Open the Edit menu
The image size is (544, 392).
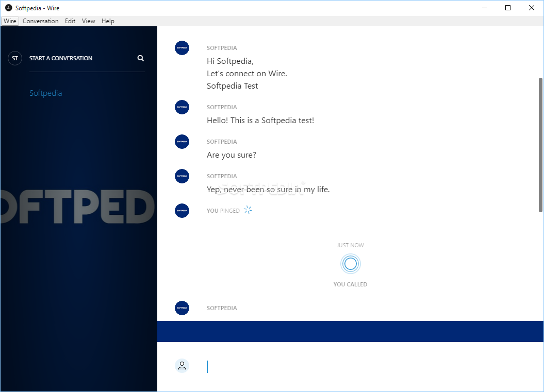click(x=70, y=21)
